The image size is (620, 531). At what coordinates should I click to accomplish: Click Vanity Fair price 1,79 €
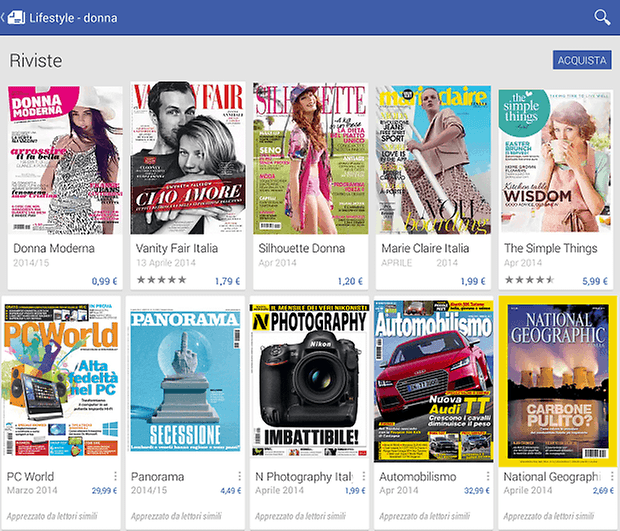coord(227,281)
